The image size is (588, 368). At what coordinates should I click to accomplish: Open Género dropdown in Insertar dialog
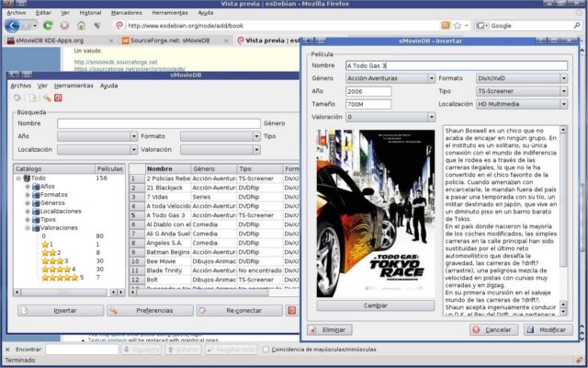click(390, 78)
